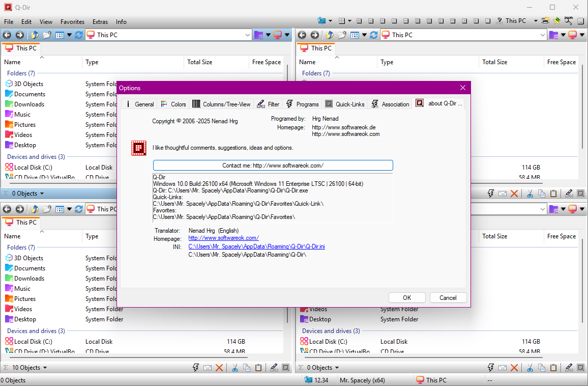The height and width of the screenshot is (386, 588).
Task: Refresh the top-right pane
Action: pyautogui.click(x=373, y=35)
